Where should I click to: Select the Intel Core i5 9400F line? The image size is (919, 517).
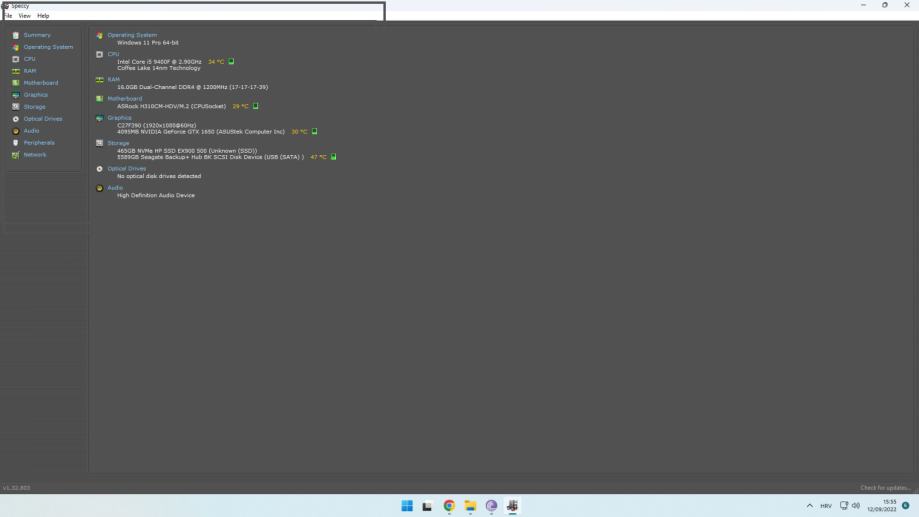(x=159, y=62)
